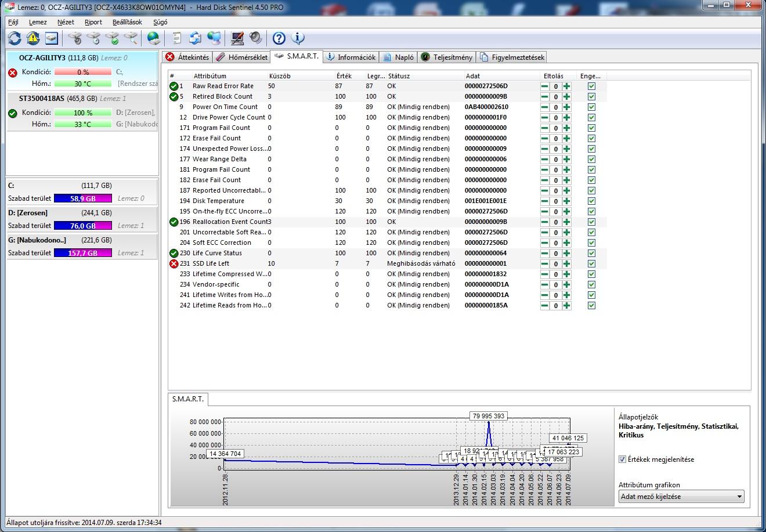Open the report document toolbar icon
This screenshot has width=766, height=532.
click(x=177, y=38)
